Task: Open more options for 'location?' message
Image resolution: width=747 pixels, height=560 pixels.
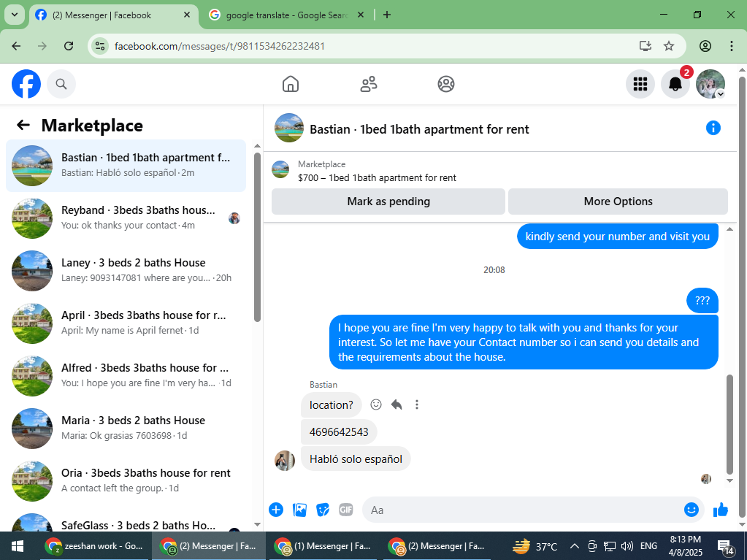Action: (417, 404)
